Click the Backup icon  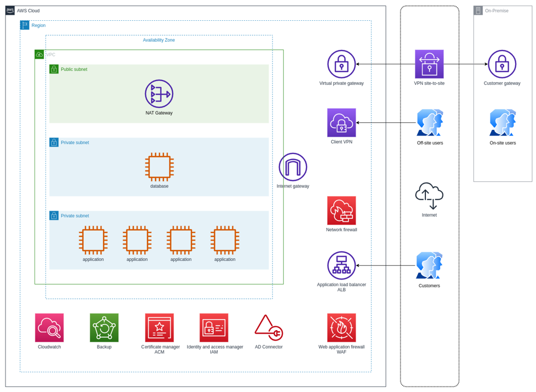pyautogui.click(x=104, y=328)
